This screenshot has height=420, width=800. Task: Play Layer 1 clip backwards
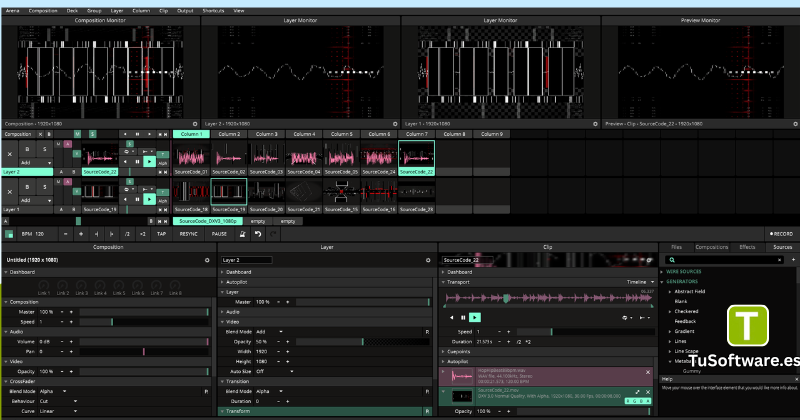click(126, 200)
